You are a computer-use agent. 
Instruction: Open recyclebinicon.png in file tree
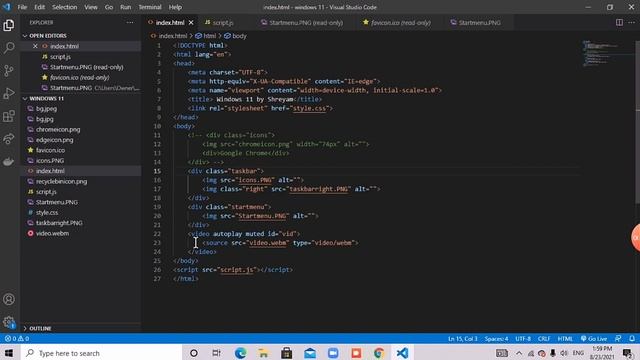[x=61, y=181]
